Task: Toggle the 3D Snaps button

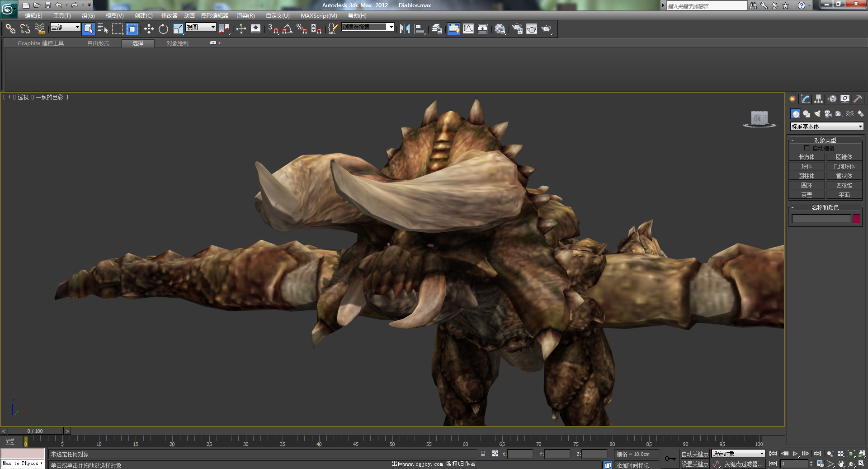Action: tap(273, 29)
